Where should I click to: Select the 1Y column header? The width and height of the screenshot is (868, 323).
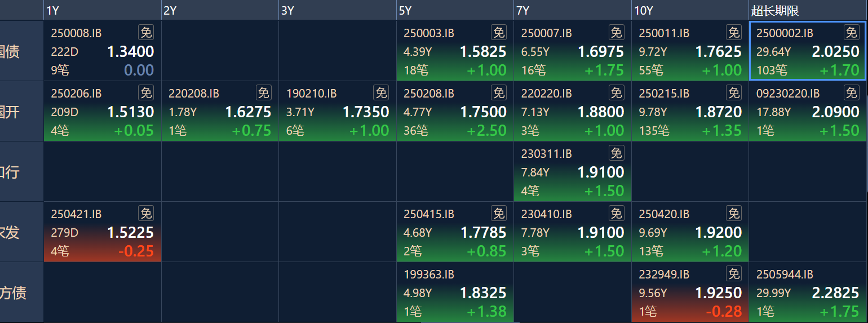pos(103,11)
